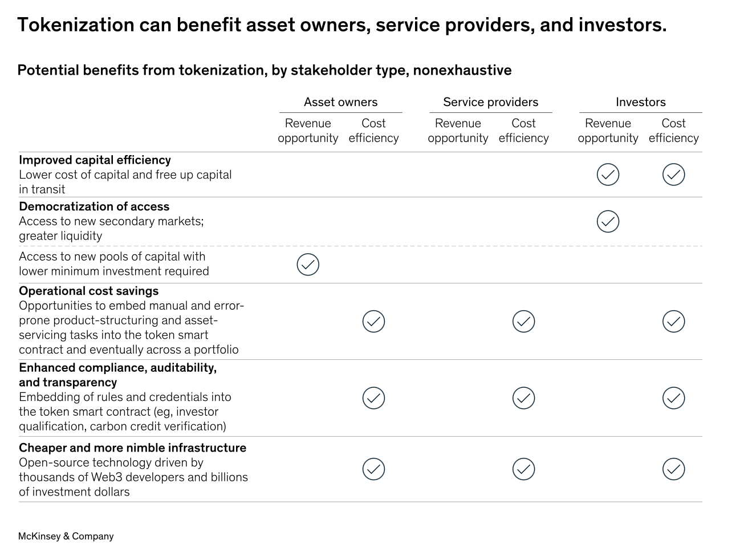Click checkmark in Democratization of access row
Screen dimensions: 740x560
(608, 221)
